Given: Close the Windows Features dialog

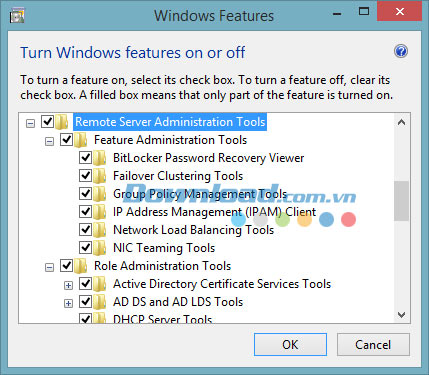Looking at the screenshot, I should pyautogui.click(x=399, y=12).
